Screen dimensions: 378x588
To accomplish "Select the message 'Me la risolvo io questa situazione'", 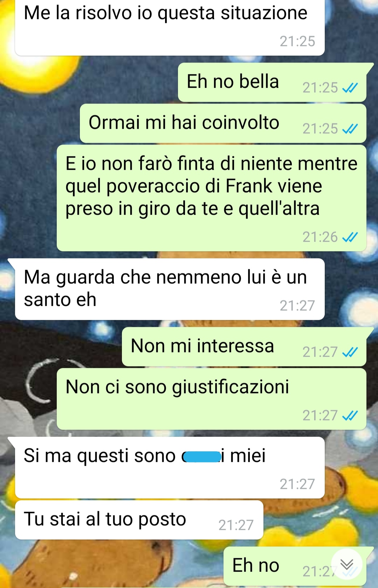I will click(170, 27).
